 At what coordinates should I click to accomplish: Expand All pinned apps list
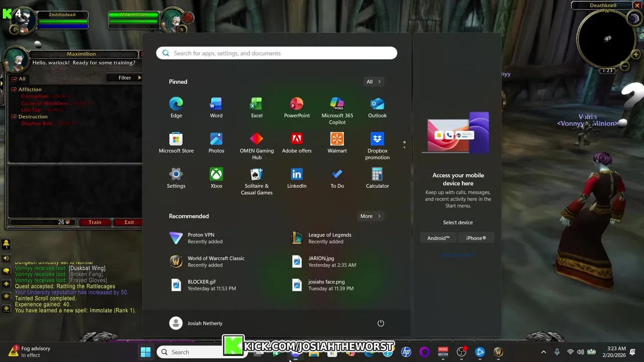374,81
